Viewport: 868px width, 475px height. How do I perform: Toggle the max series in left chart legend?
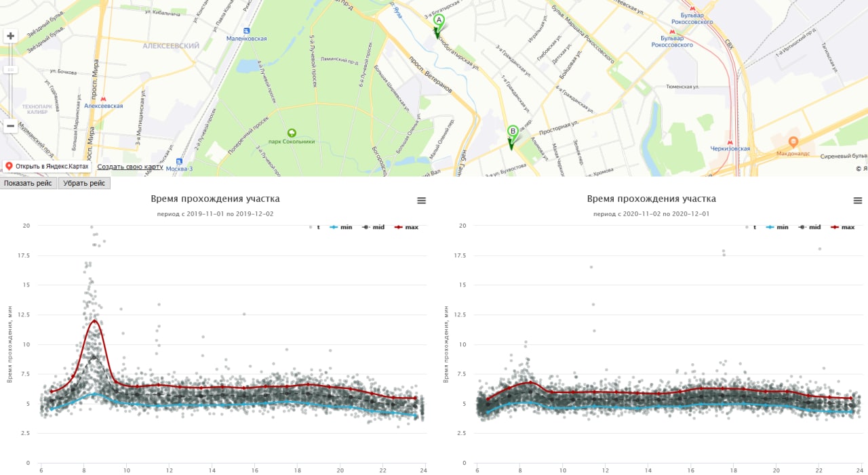pos(406,227)
